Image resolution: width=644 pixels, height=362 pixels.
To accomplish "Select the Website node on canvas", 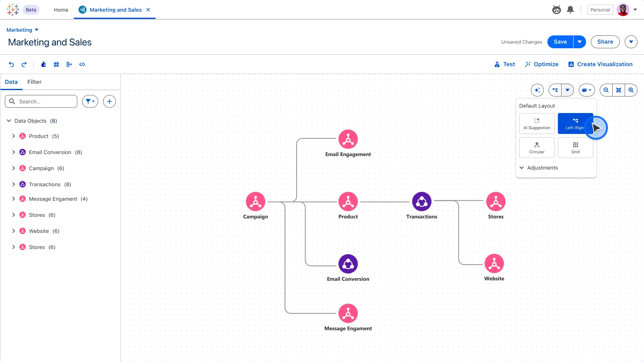I will 494,264.
